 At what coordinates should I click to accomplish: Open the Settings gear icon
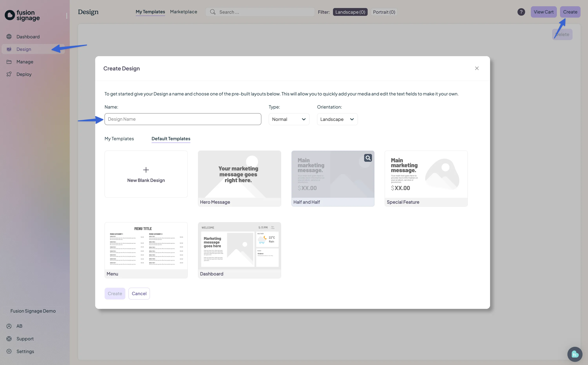[9, 352]
